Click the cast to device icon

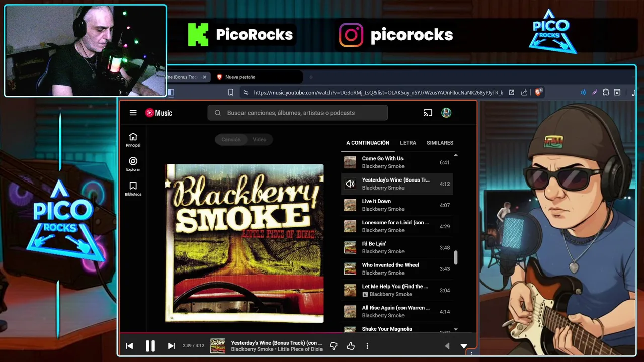pyautogui.click(x=428, y=113)
